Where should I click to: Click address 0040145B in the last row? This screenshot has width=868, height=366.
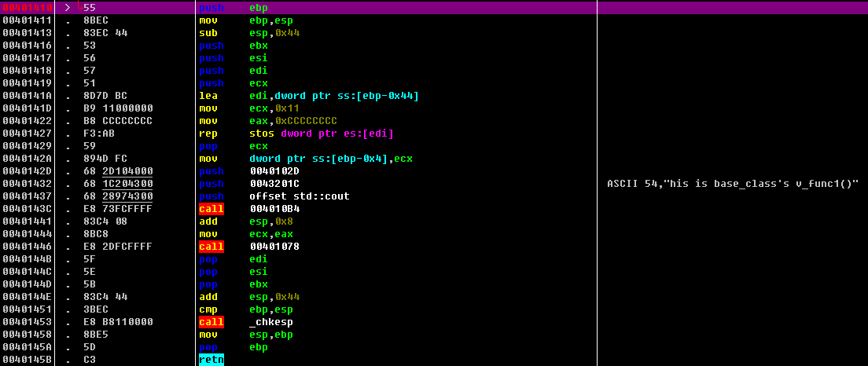28,360
